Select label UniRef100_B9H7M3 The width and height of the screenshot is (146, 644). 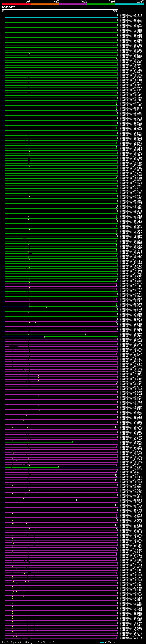point(131,50)
